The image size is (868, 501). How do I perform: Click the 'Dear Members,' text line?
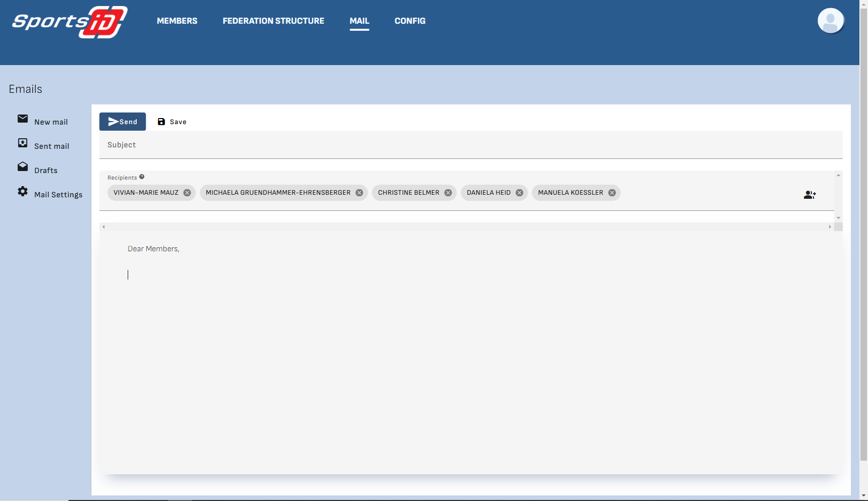(x=153, y=249)
